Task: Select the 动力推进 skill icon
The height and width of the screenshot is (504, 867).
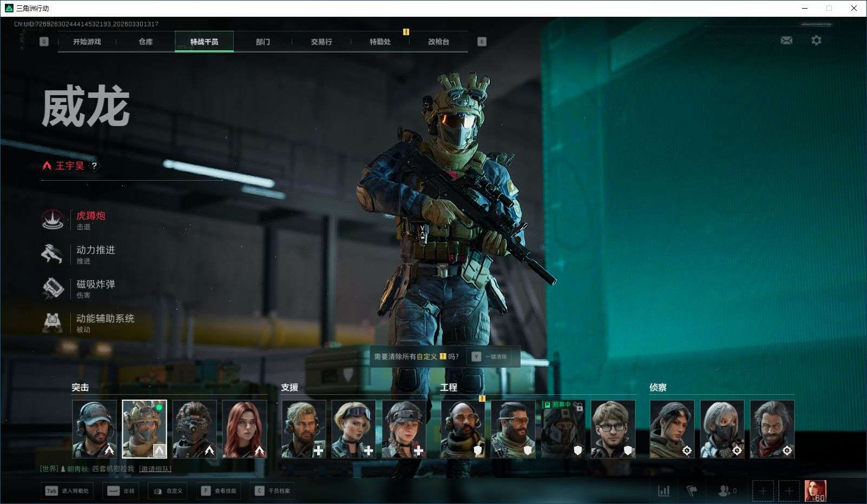Action: pos(52,254)
